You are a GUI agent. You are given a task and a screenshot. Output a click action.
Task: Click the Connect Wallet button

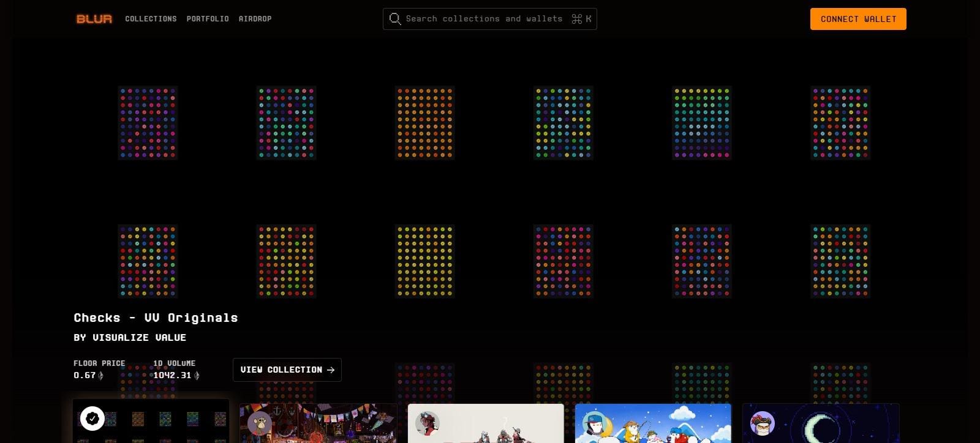pyautogui.click(x=858, y=19)
